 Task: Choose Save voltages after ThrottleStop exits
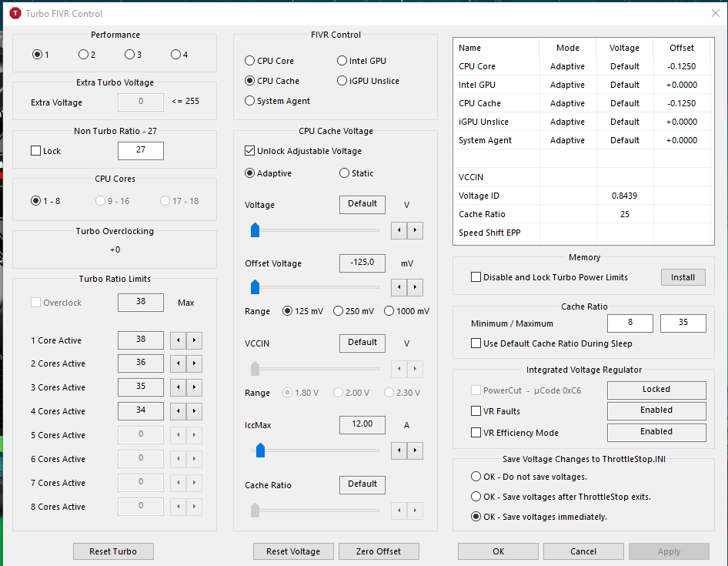(x=561, y=497)
